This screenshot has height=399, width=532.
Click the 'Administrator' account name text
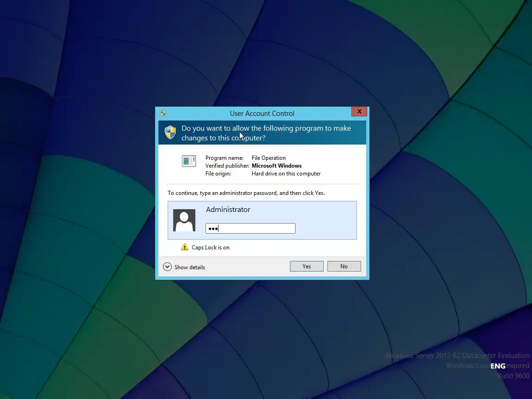tap(228, 209)
